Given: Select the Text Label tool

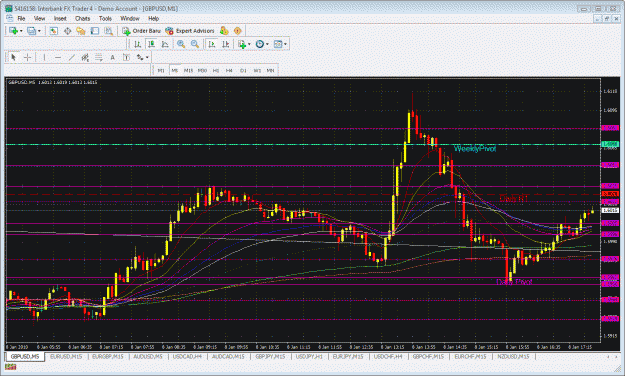Looking at the screenshot, I should (126, 57).
